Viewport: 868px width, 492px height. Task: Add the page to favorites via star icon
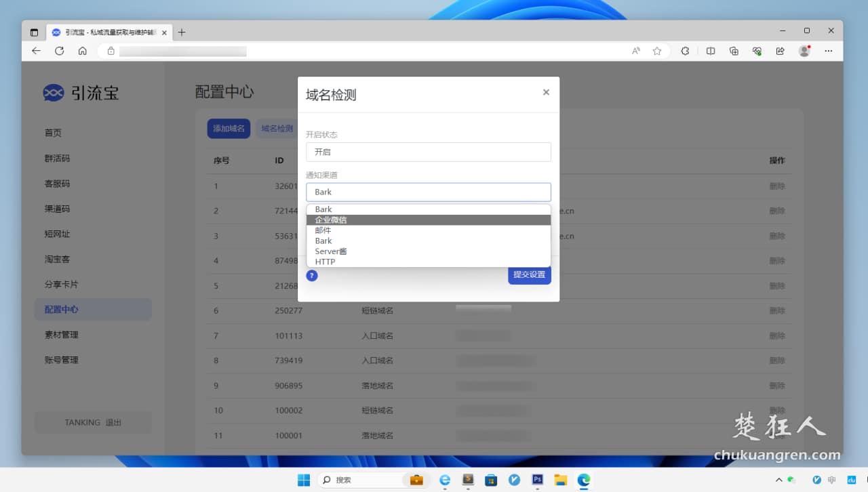(x=656, y=51)
